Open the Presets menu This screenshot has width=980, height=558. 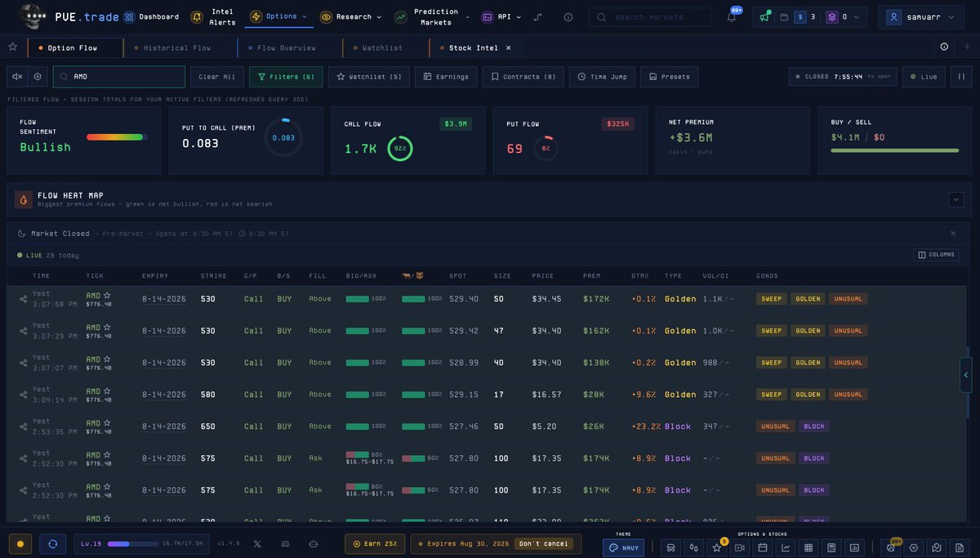point(670,77)
